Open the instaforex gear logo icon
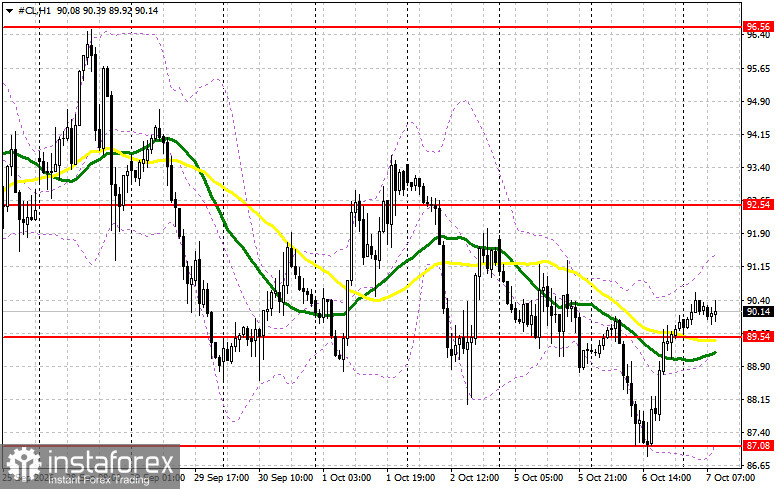781x489 pixels. [23, 465]
